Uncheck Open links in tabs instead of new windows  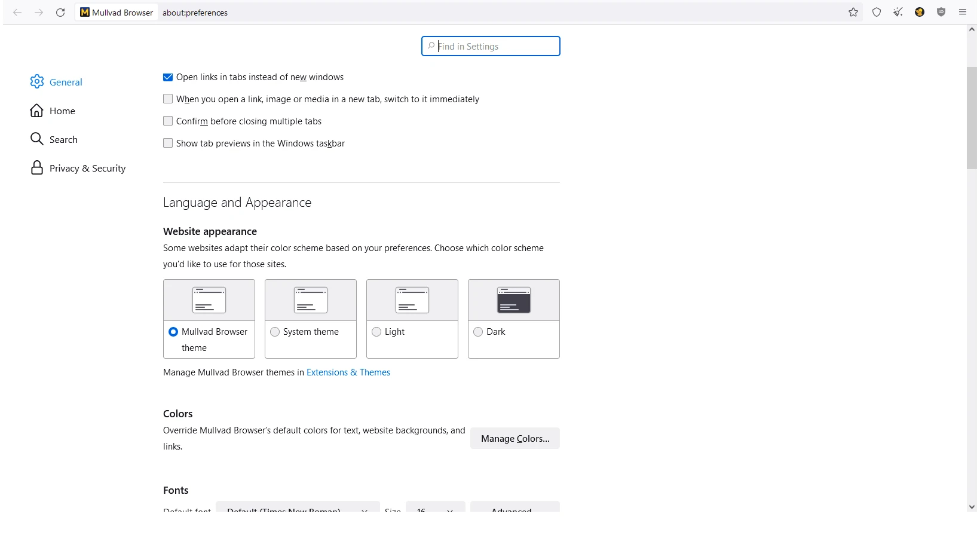coord(168,77)
